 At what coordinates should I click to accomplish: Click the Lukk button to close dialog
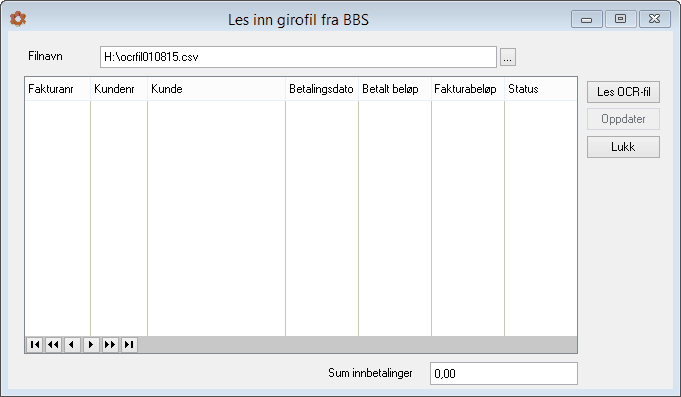[623, 147]
